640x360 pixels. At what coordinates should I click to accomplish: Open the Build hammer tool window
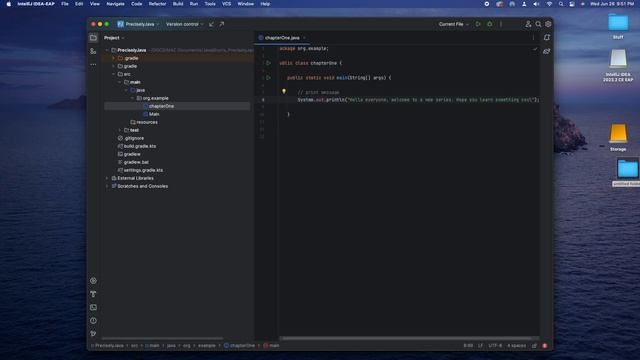tap(93, 294)
